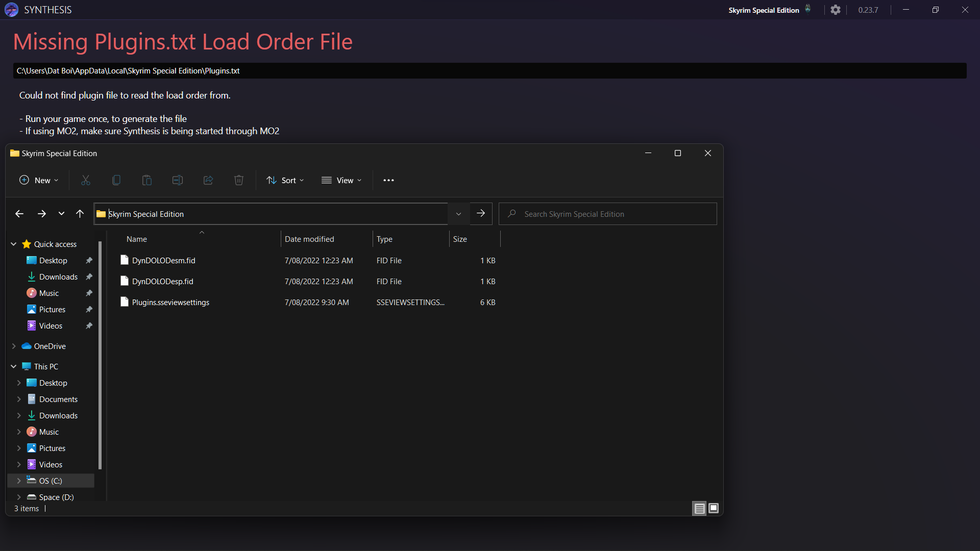
Task: Click the Paste icon in the toolbar
Action: (146, 180)
